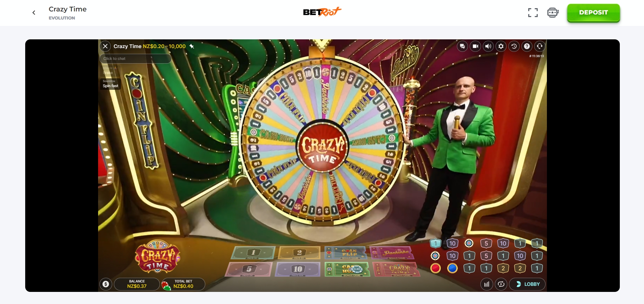
Task: Enter fullscreen mode with the corner brackets
Action: coord(533,13)
